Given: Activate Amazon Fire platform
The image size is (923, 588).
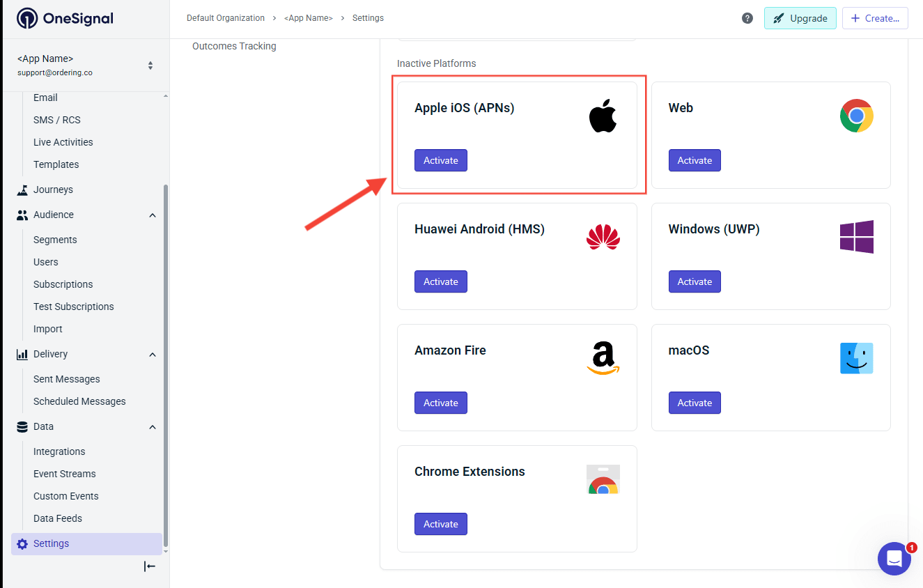Looking at the screenshot, I should click(x=441, y=403).
